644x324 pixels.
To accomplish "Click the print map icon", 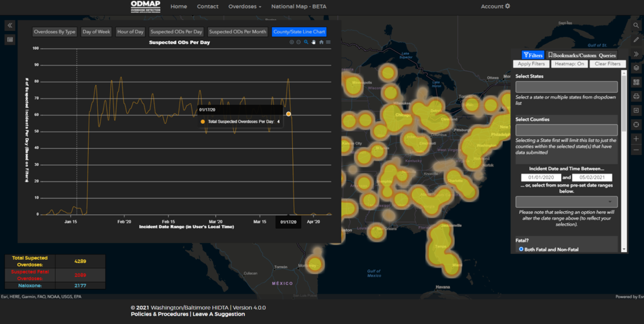I will point(636,97).
